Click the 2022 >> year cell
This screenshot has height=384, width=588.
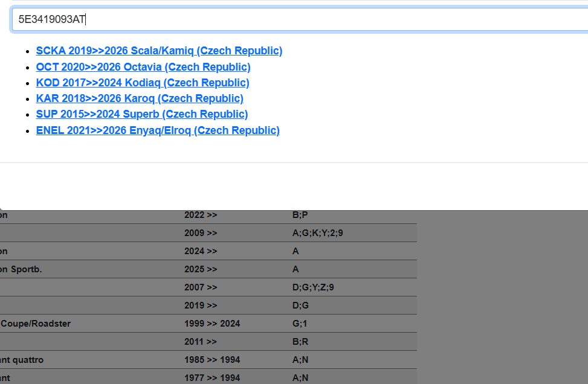pyautogui.click(x=201, y=215)
